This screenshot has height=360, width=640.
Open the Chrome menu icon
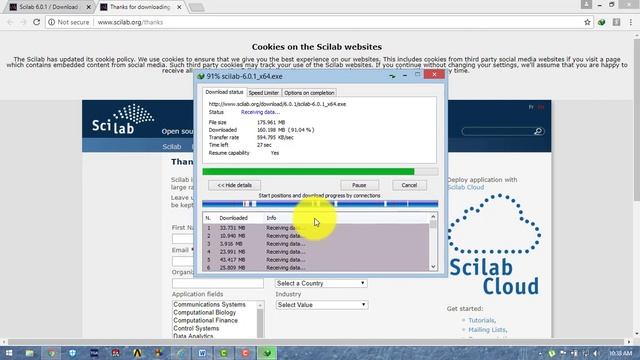(x=631, y=22)
